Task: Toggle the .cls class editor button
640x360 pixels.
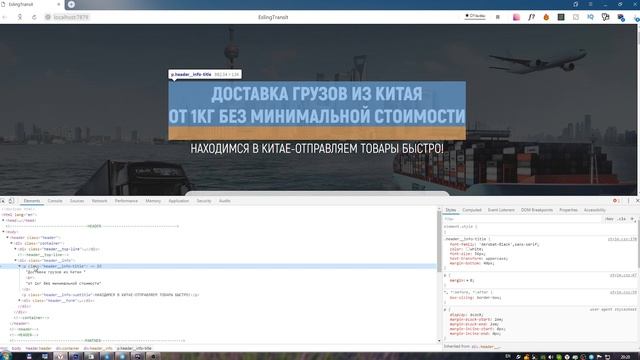Action: click(622, 219)
